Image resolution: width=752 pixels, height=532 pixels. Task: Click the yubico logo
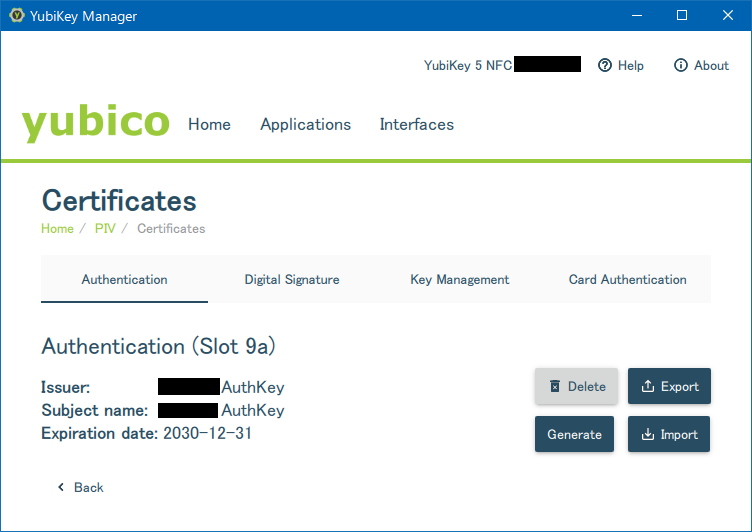coord(95,123)
